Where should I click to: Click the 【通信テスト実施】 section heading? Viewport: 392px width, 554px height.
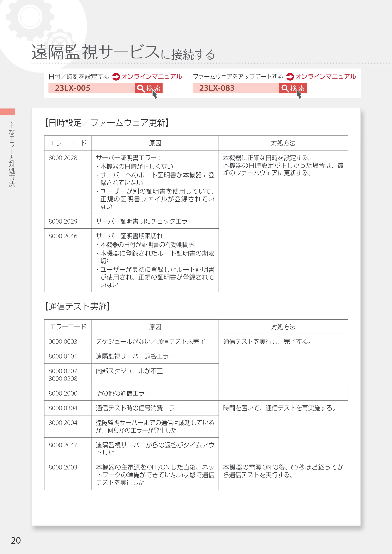77,307
